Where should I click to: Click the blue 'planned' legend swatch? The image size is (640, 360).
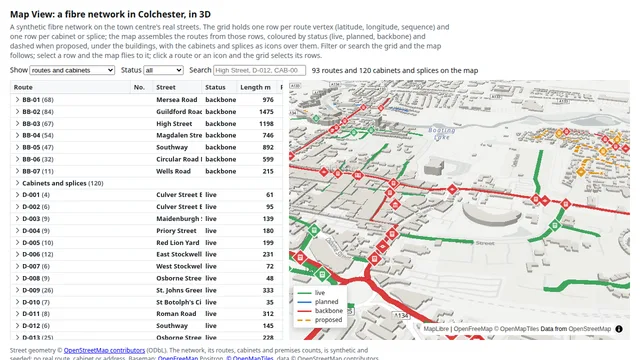click(x=304, y=302)
